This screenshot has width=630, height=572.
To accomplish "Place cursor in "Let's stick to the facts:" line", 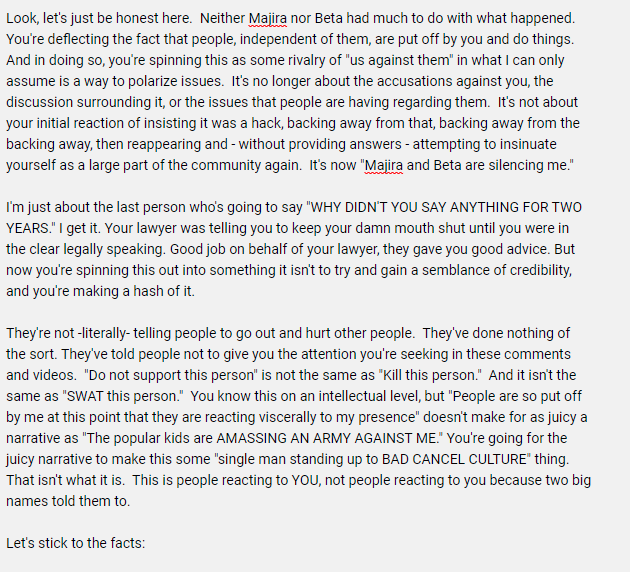I will 76,543.
